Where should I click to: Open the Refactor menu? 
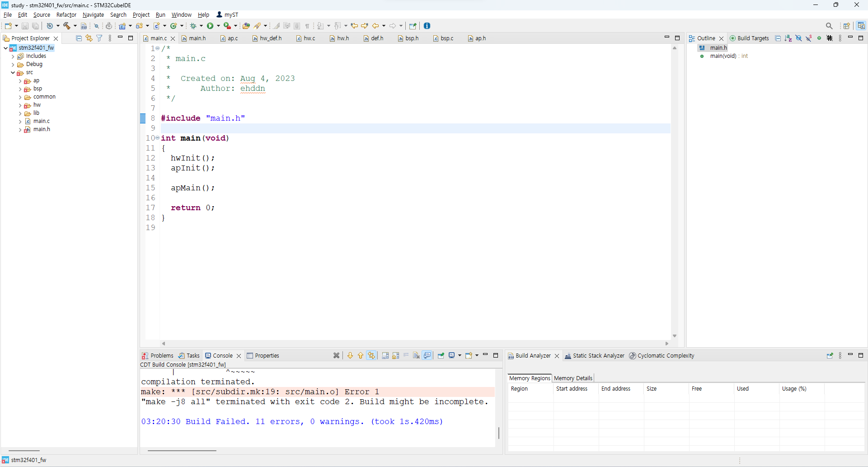66,15
